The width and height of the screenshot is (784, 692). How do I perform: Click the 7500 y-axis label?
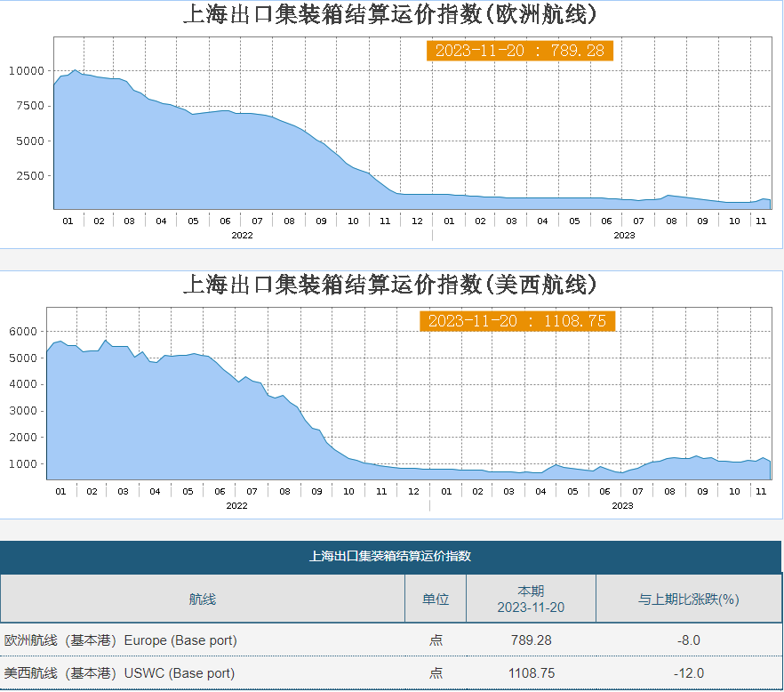click(30, 106)
